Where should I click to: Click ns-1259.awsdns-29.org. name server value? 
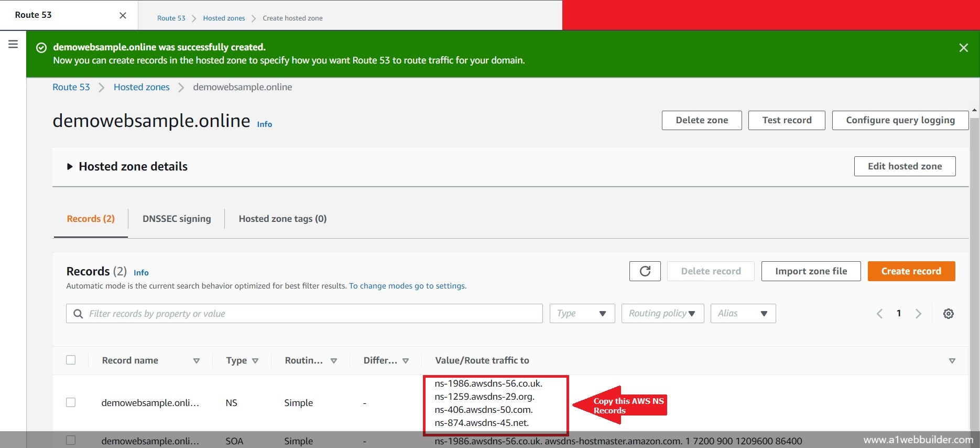click(484, 397)
